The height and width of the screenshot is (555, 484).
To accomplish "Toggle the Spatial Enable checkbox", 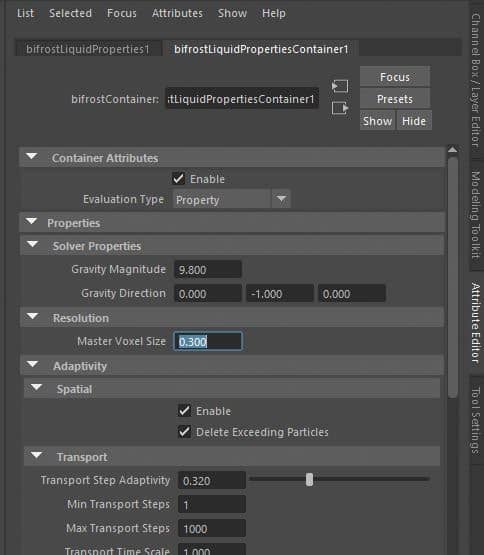I will (184, 411).
